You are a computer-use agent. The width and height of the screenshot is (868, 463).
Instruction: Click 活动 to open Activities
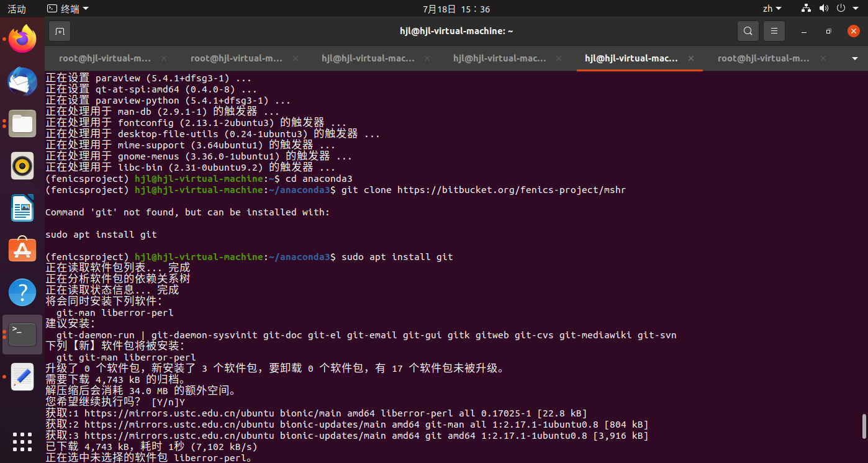tap(16, 9)
